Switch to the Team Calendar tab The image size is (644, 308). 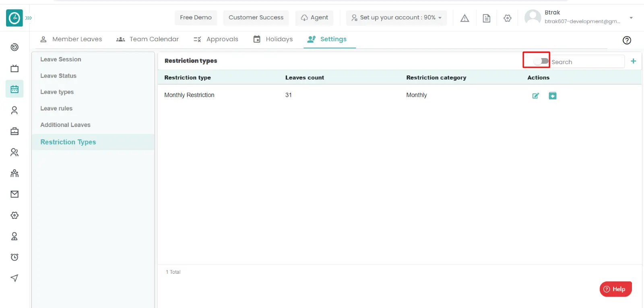[148, 39]
